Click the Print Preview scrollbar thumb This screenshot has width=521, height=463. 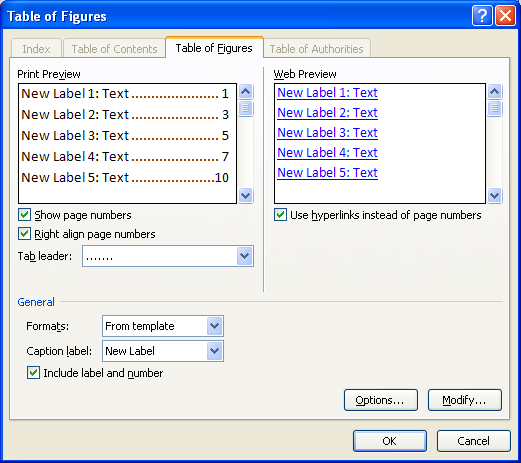[246, 108]
